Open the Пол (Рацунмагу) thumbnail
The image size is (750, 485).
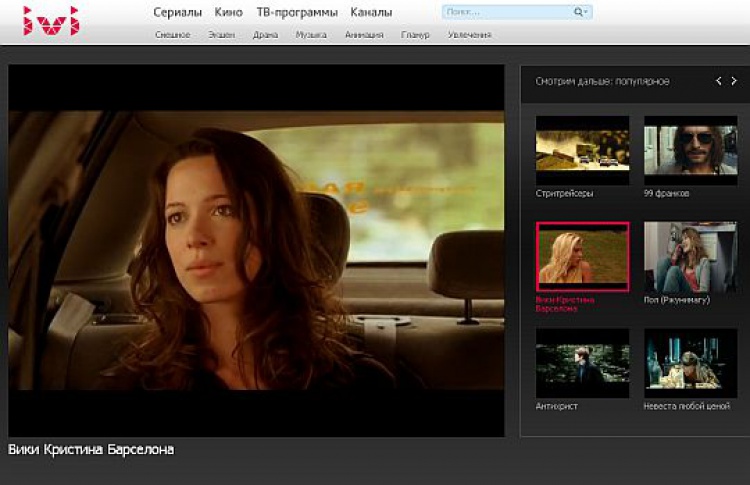(691, 257)
